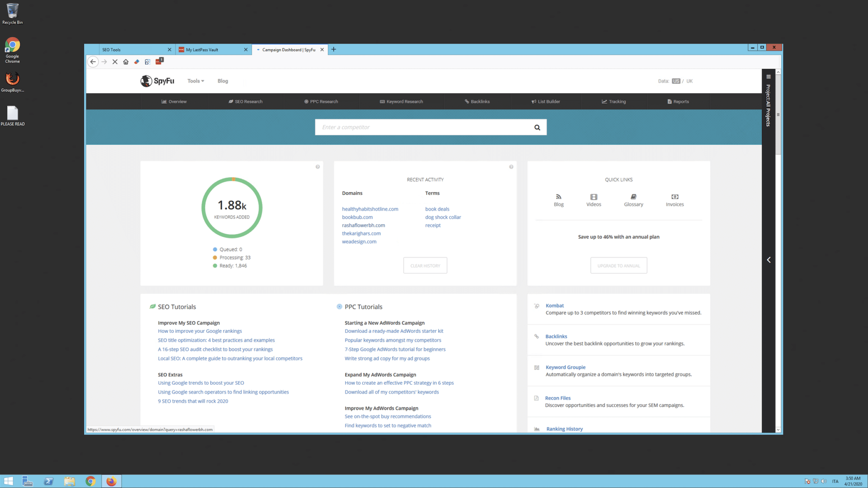This screenshot has height=488, width=868.
Task: Open Kombat tool link
Action: 554,305
